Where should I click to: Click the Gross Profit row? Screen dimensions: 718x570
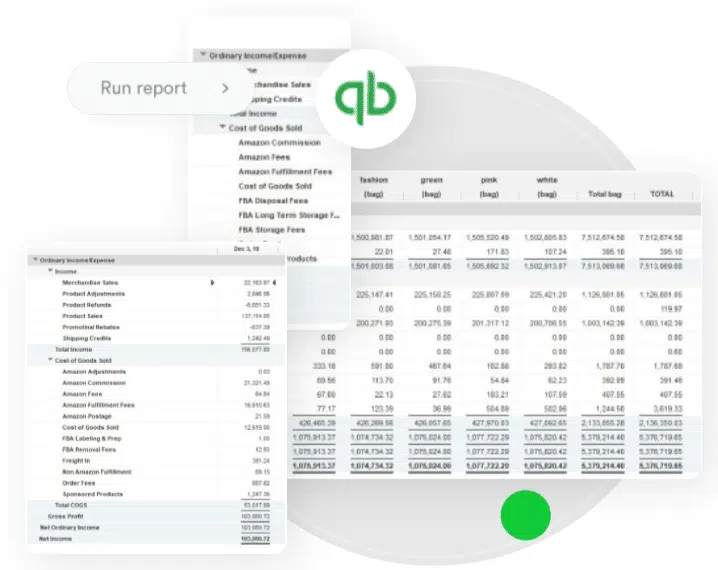click(156, 516)
